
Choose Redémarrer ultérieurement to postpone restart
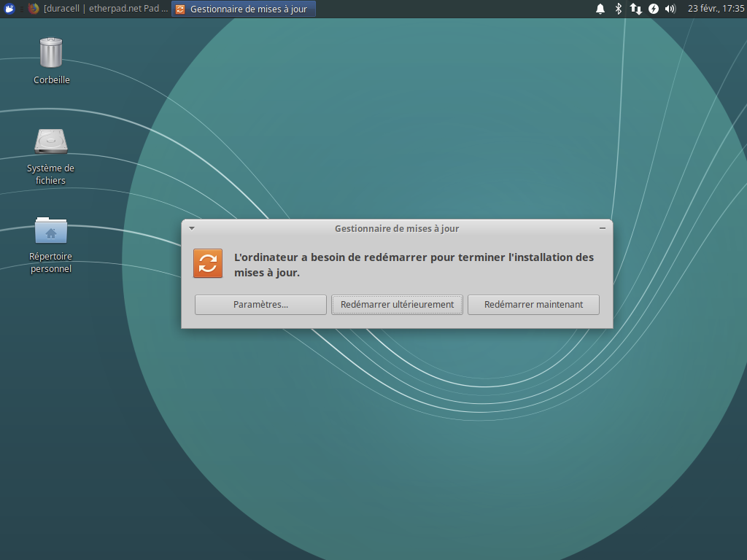point(397,305)
